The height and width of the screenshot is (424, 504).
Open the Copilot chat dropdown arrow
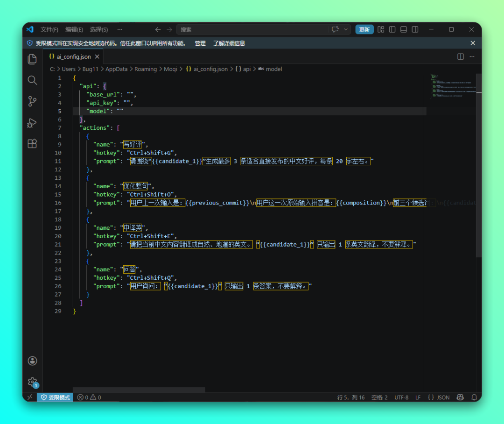[346, 29]
